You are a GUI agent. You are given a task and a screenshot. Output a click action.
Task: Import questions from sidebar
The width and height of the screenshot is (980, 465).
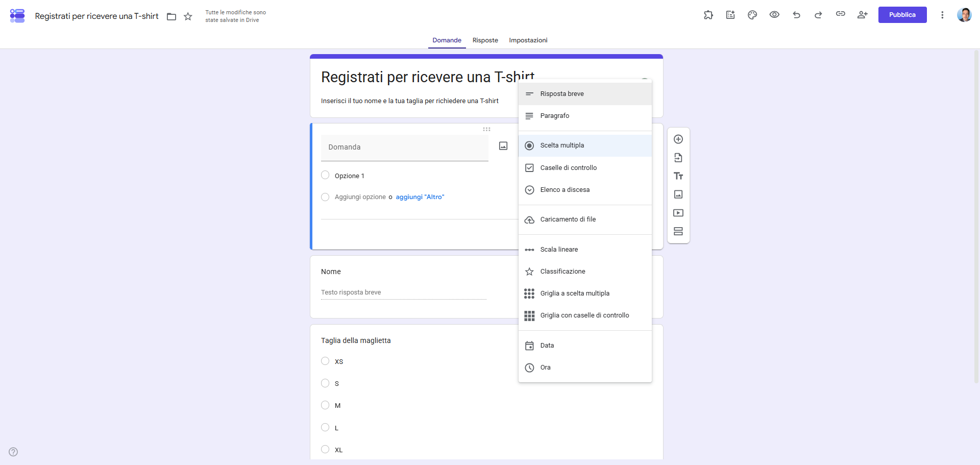click(x=678, y=158)
